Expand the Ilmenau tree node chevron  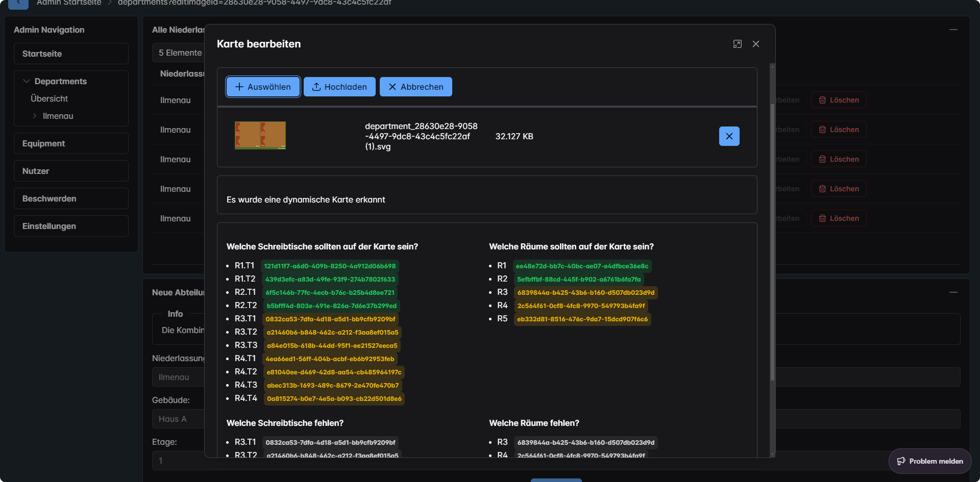click(35, 116)
